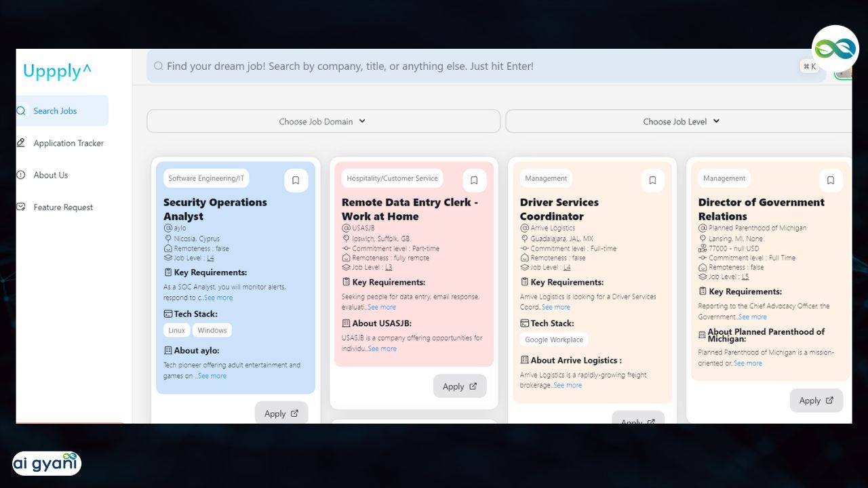This screenshot has height=488, width=868.
Task: Click See more under SOC Analyst requirements
Action: click(x=218, y=298)
